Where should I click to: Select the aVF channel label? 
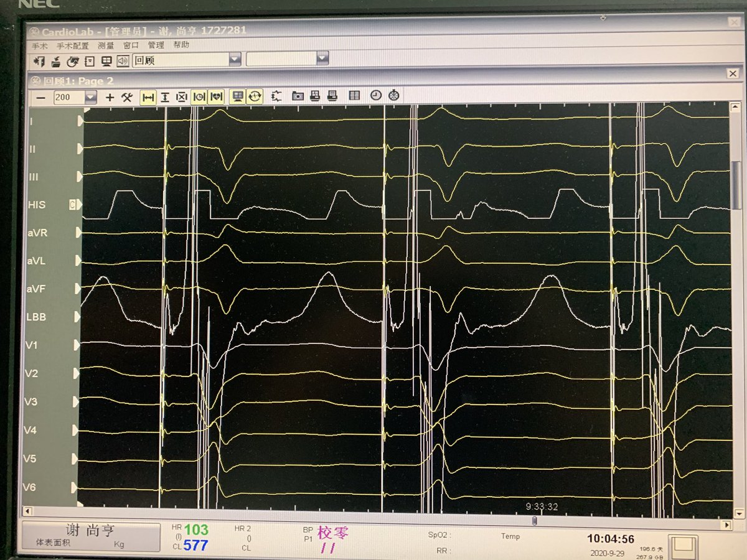(x=36, y=289)
